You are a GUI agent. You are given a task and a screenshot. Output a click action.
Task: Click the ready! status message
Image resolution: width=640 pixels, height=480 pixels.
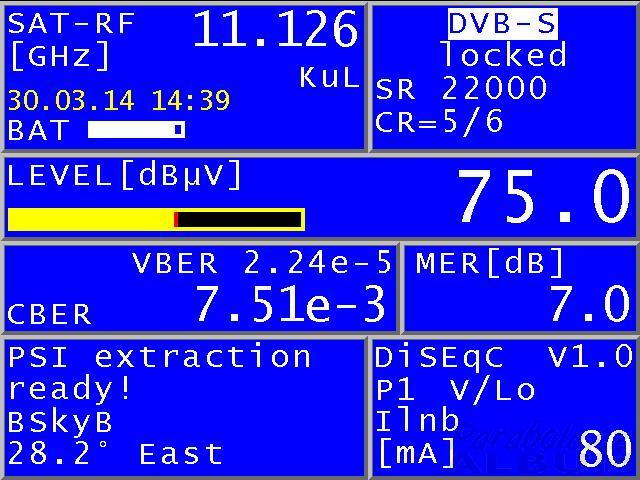click(69, 390)
